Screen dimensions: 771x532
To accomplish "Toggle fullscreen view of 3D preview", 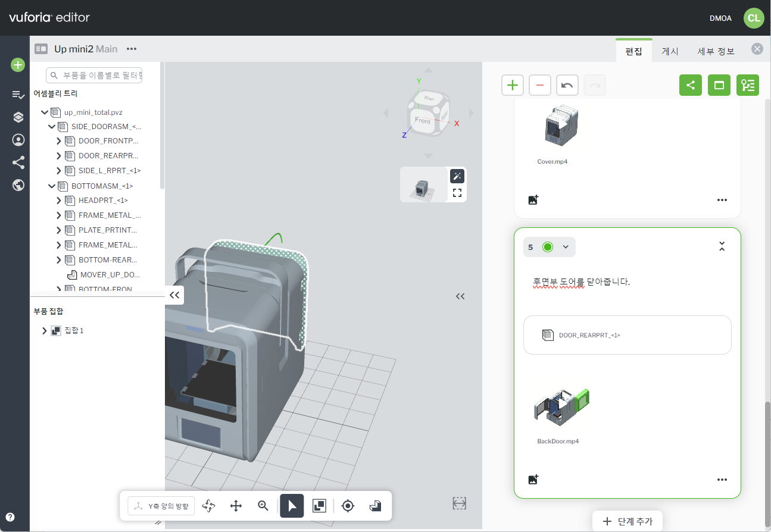I will click(457, 193).
